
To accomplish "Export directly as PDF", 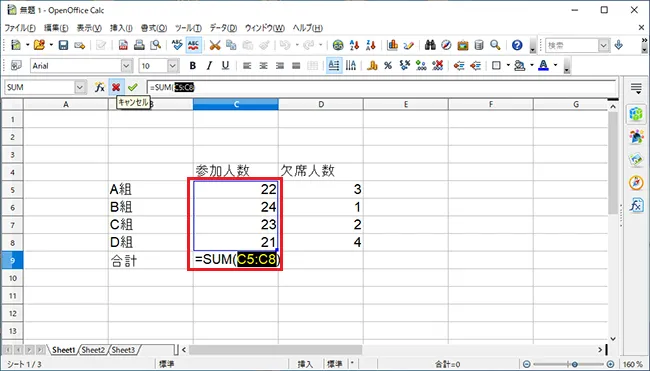I will pos(123,45).
